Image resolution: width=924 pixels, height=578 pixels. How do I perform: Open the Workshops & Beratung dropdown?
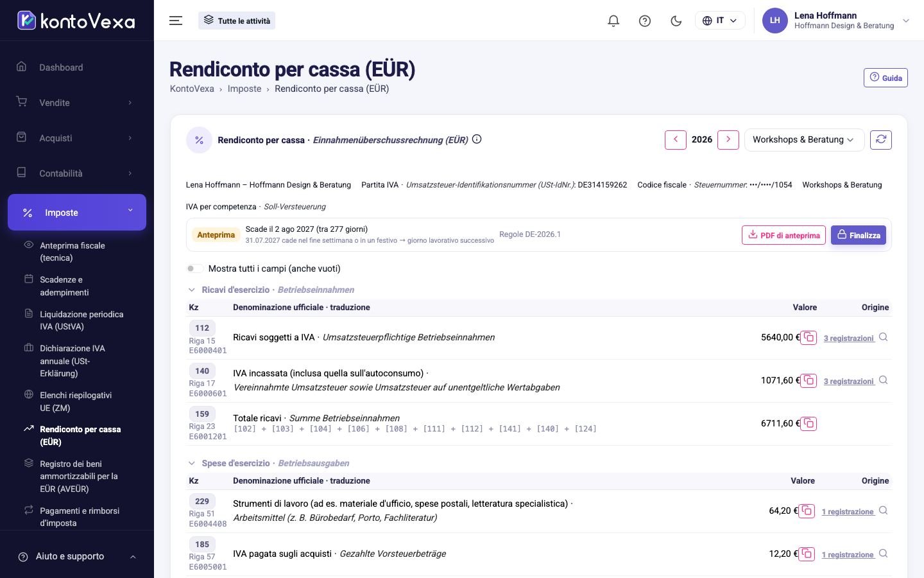[804, 139]
